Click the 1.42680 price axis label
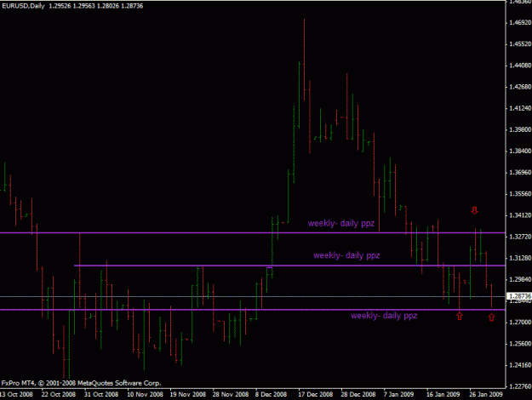This screenshot has height=400, width=532. 520,87
